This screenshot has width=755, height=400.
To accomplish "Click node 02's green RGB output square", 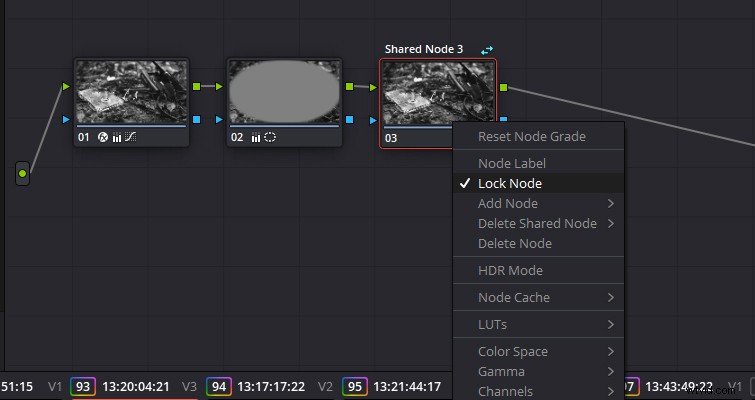I will [350, 87].
